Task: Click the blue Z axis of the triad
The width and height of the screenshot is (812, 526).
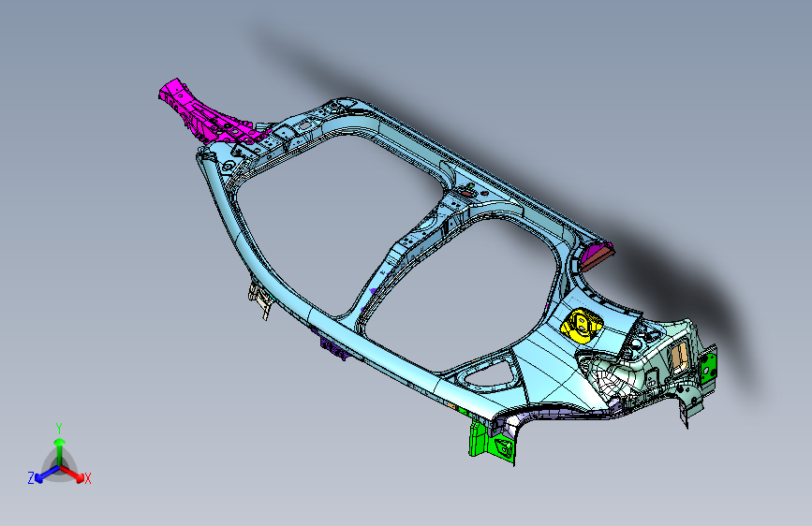Action: click(x=43, y=475)
